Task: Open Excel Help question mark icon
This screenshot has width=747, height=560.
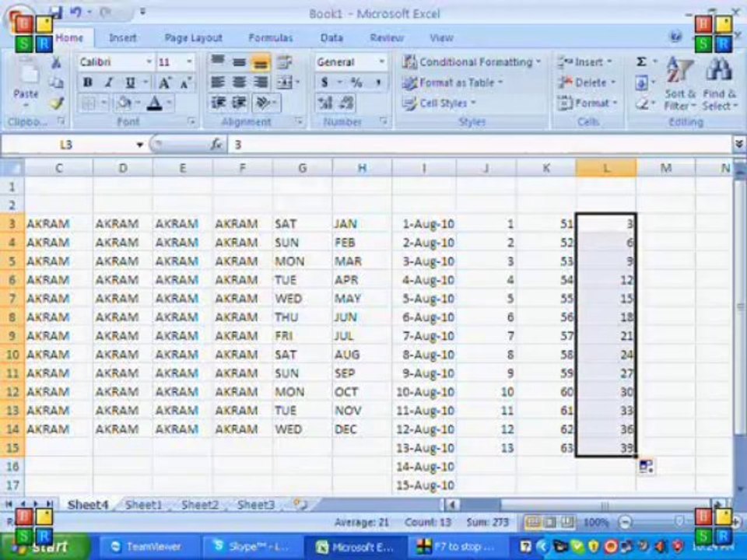Action: 675,37
